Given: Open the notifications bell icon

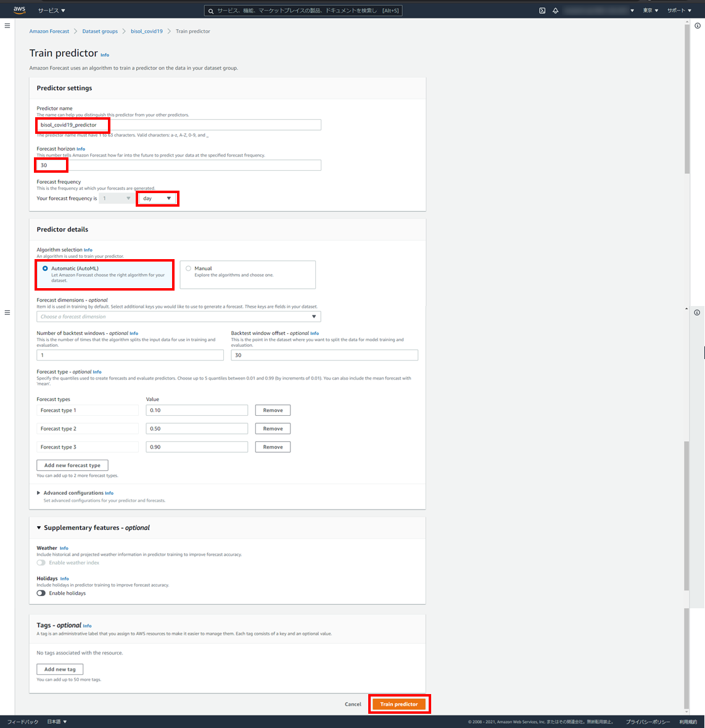Looking at the screenshot, I should pyautogui.click(x=555, y=10).
